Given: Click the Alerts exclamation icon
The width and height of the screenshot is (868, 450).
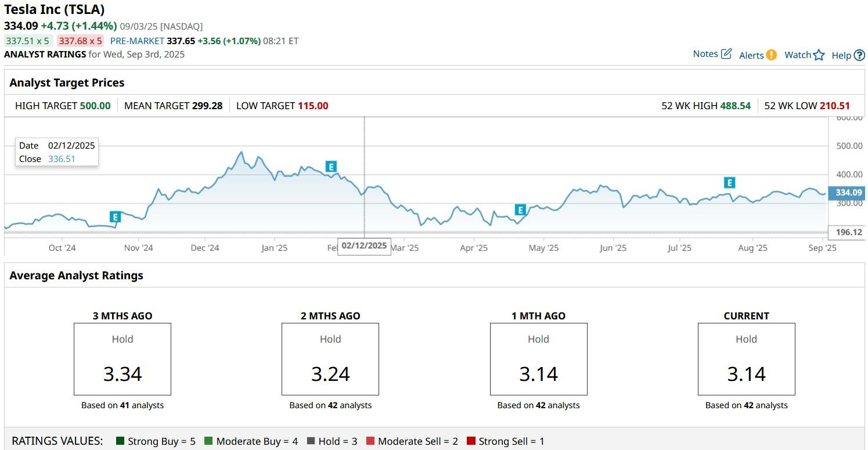Looking at the screenshot, I should 771,55.
